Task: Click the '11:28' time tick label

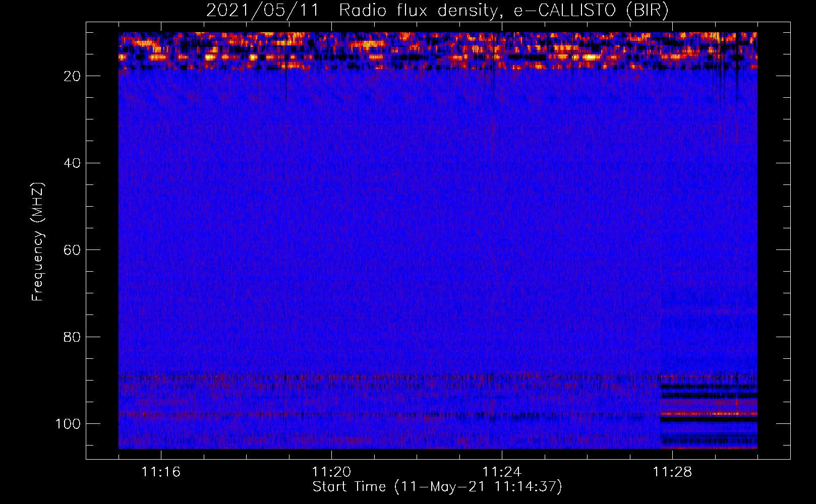Action: coord(672,472)
